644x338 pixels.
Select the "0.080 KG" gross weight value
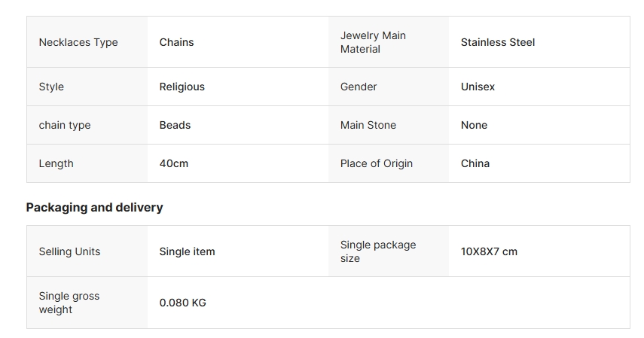coord(182,303)
